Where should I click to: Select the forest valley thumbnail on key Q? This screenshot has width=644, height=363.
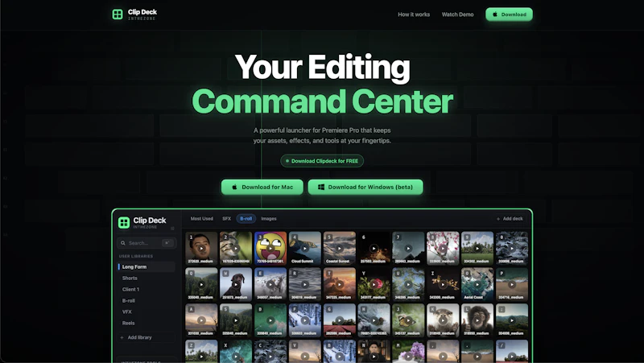201,284
